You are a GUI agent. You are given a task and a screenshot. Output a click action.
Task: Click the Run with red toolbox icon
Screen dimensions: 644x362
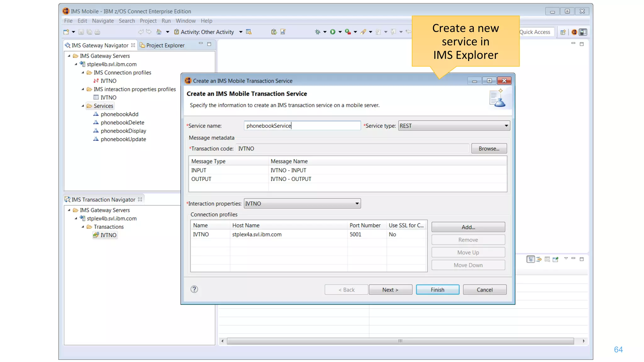[348, 32]
